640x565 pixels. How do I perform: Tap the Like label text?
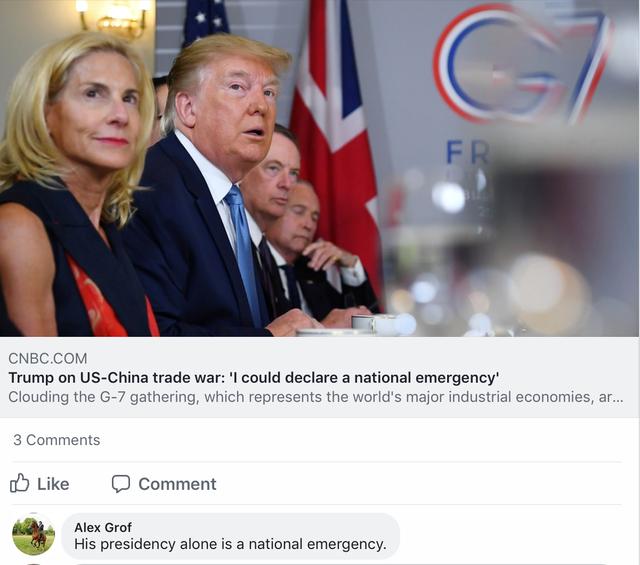click(x=53, y=484)
